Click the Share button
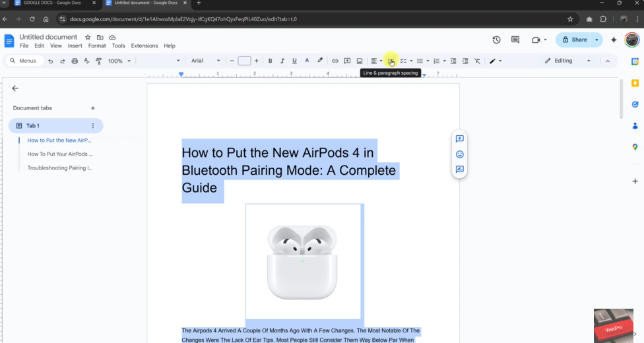 574,40
